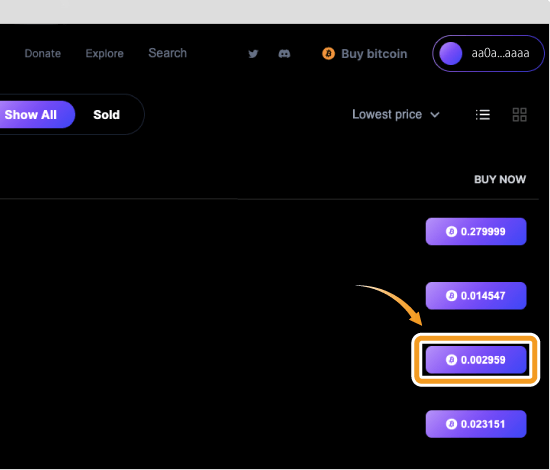This screenshot has height=470, width=550.
Task: Open the Search menu item
Action: (x=168, y=53)
